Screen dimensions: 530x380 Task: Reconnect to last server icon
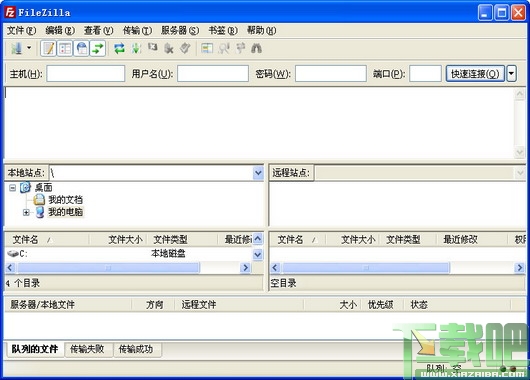(x=185, y=48)
